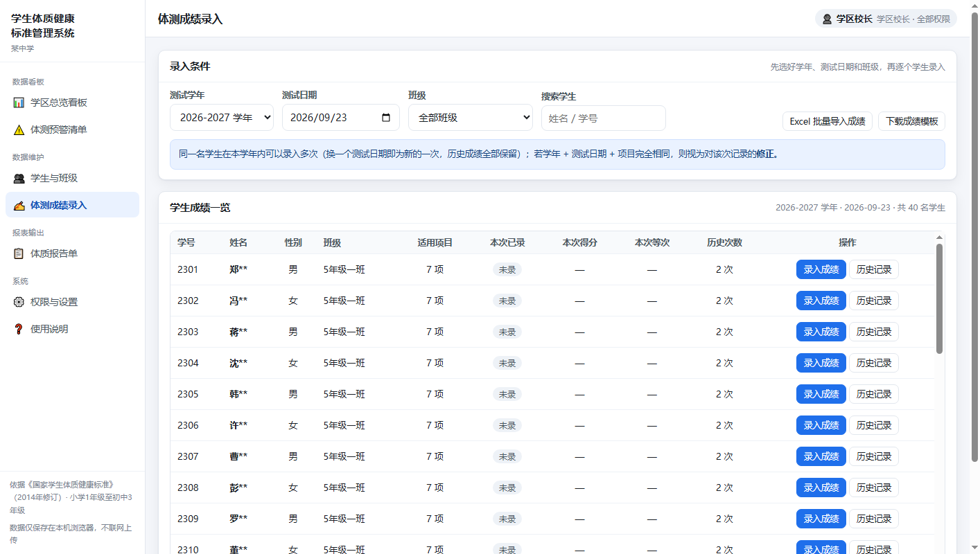Click the question mark icon beside 使用说明
Viewport: 980px width, 554px height.
[x=19, y=329]
